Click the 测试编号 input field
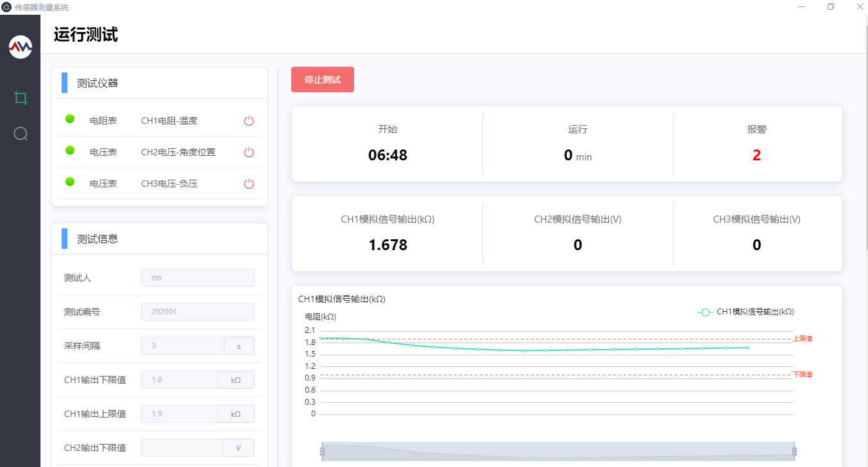Viewport: 868px width, 467px height. pos(198,312)
